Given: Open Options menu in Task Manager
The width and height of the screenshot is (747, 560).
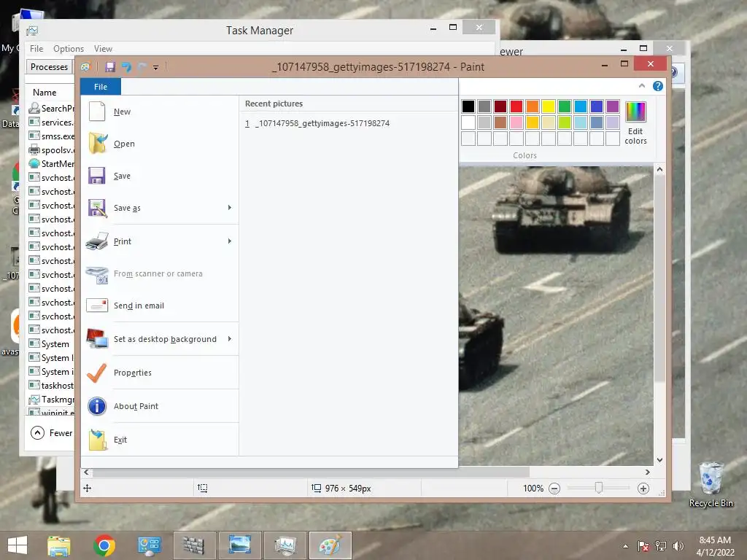Looking at the screenshot, I should click(69, 49).
